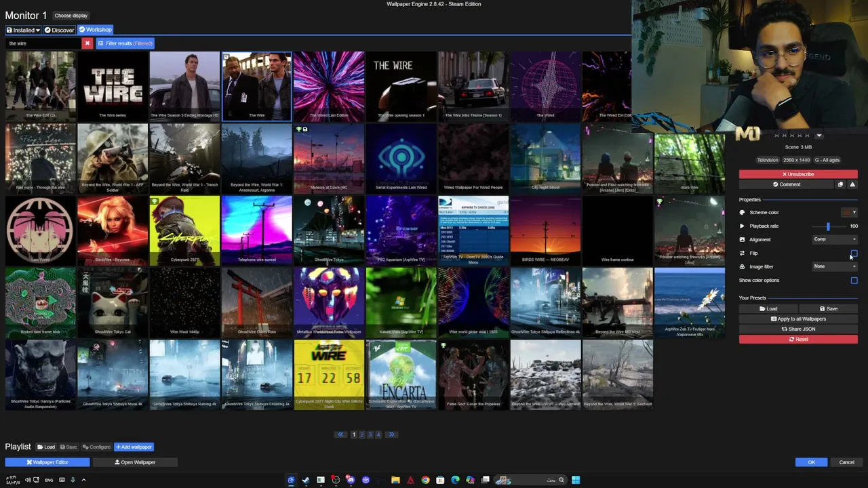Viewport: 868px width, 488px height.
Task: Select the Serial Experiments Lain Wired thumbnail
Action: coord(401,159)
